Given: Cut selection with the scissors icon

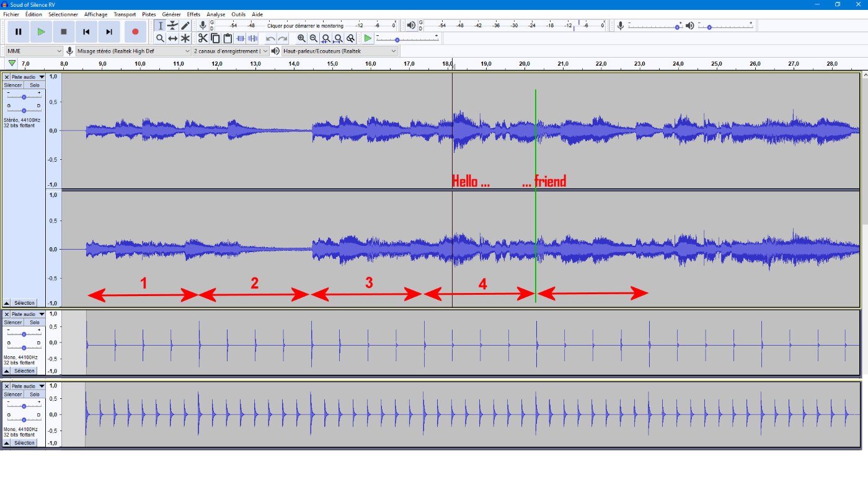Looking at the screenshot, I should [x=203, y=38].
